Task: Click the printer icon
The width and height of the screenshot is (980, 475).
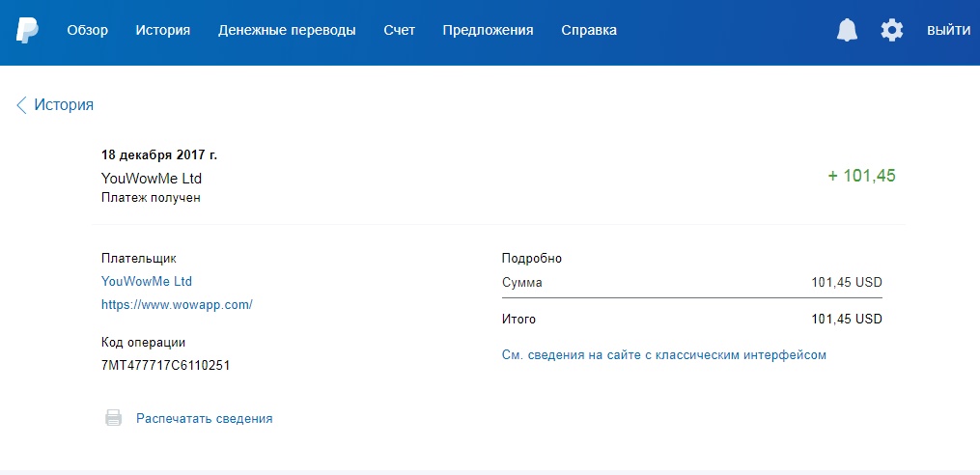Action: (113, 418)
